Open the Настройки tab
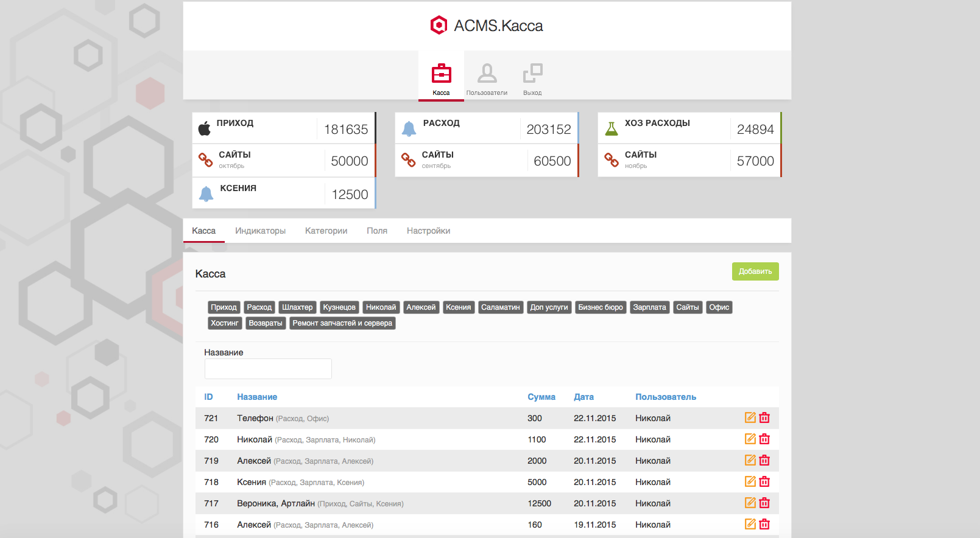 point(428,231)
